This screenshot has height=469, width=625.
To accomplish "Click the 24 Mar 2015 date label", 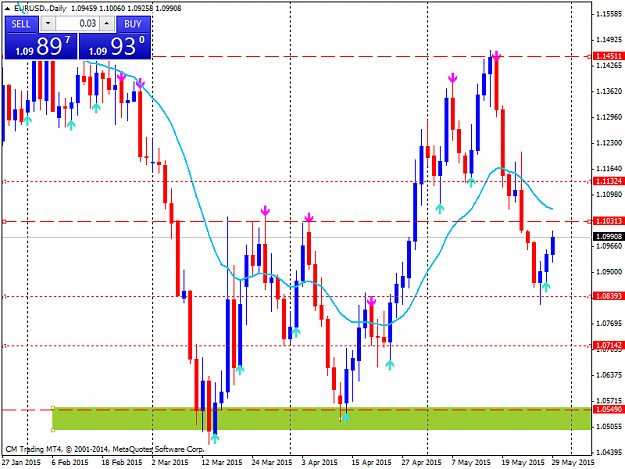I will pos(272,463).
